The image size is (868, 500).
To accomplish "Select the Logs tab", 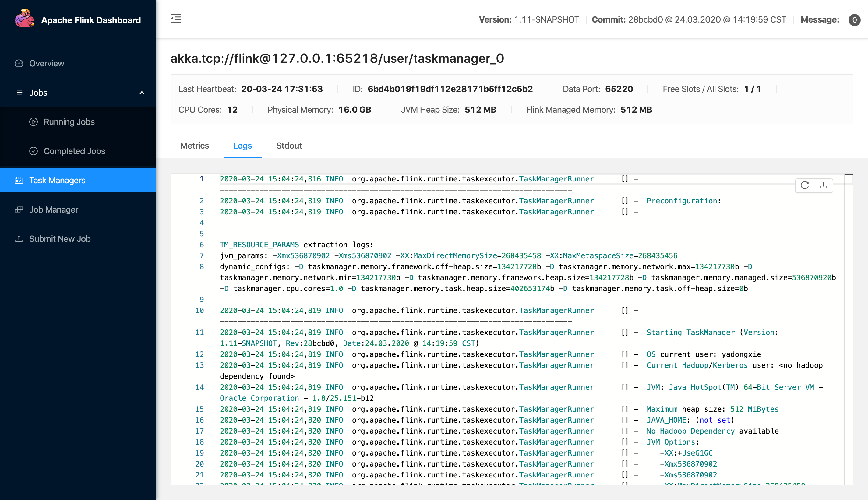I will tap(242, 146).
